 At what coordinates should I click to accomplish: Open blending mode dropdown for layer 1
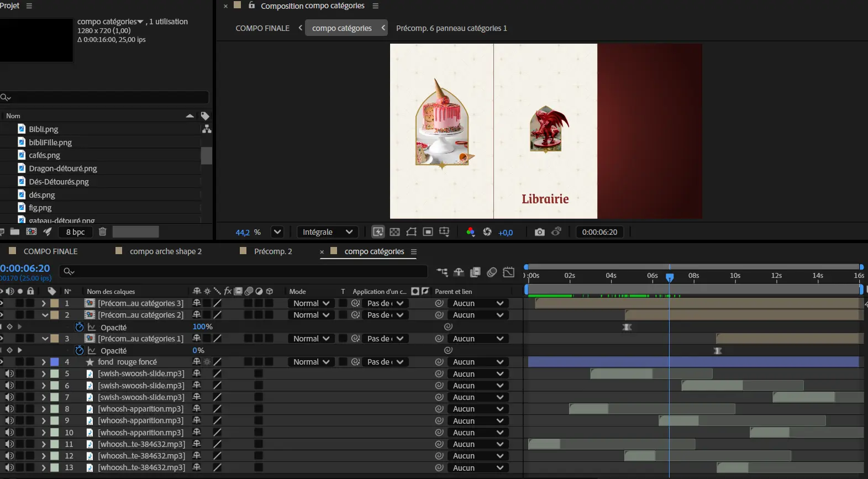coord(311,303)
